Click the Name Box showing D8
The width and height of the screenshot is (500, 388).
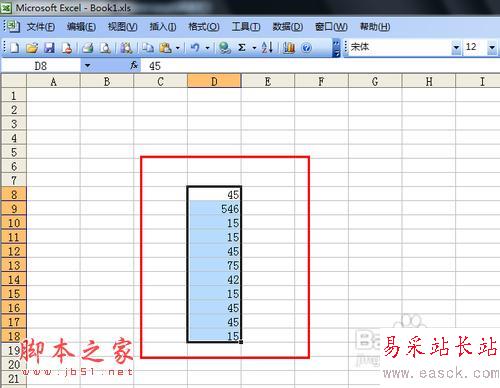41,66
